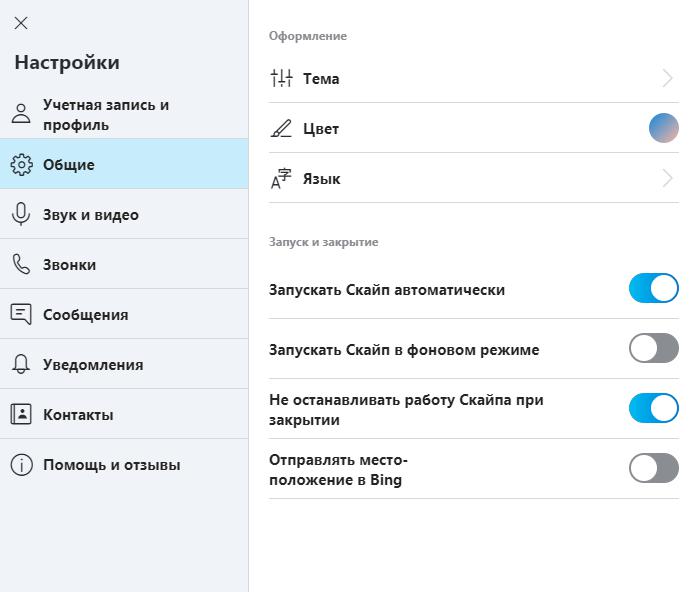
Task: Click the microphone icon for Звук и видео
Action: [x=21, y=214]
